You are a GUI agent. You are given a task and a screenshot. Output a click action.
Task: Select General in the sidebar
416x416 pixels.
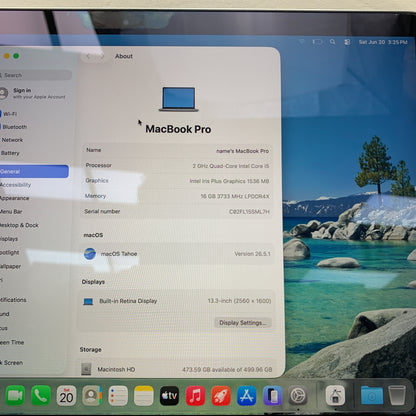coord(34,171)
